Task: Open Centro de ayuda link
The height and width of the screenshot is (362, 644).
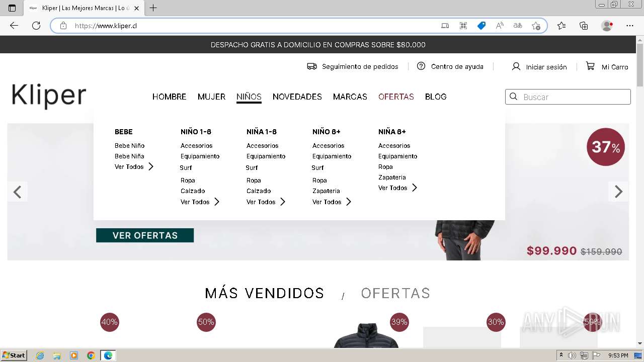Action: [457, 66]
